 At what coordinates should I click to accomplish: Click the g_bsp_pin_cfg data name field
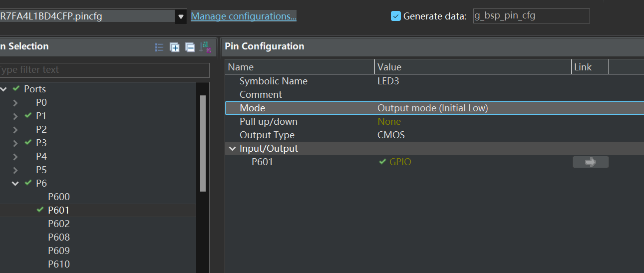tap(531, 16)
